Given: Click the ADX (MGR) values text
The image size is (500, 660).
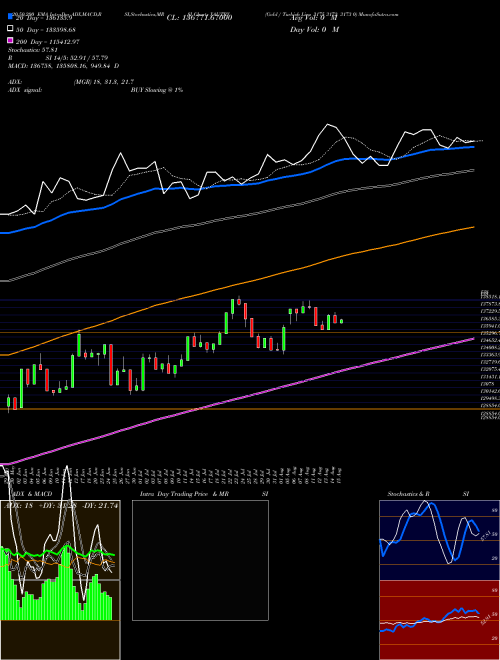Looking at the screenshot, I should point(104,82).
